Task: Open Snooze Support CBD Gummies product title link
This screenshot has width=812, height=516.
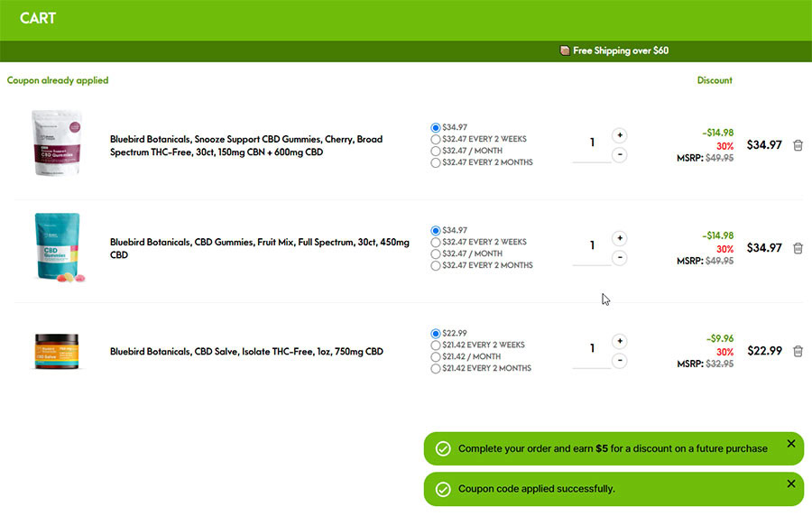Action: [x=246, y=145]
